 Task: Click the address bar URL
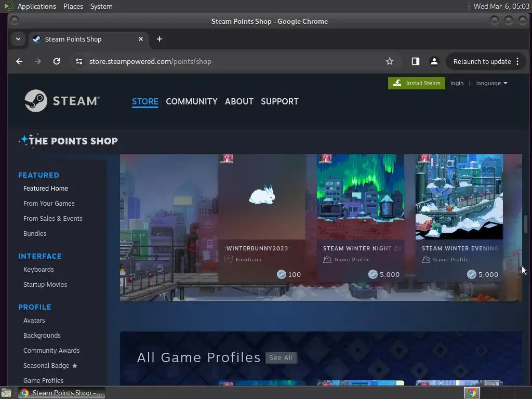pyautogui.click(x=150, y=61)
